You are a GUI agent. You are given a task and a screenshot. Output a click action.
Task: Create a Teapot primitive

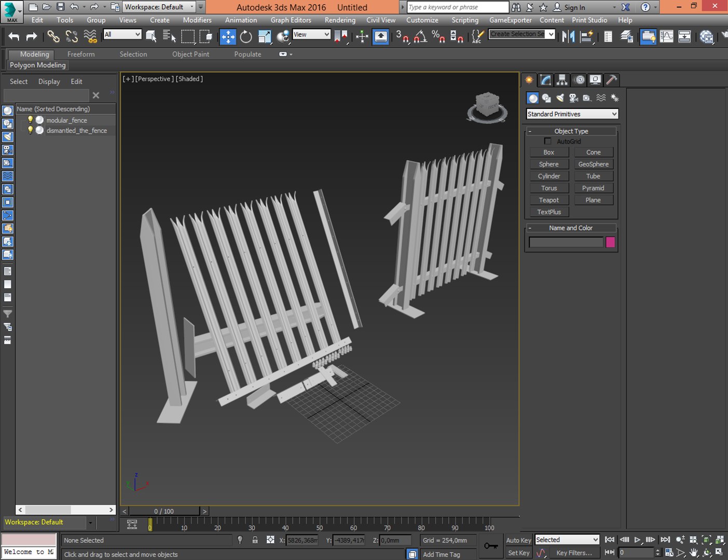[x=549, y=200]
